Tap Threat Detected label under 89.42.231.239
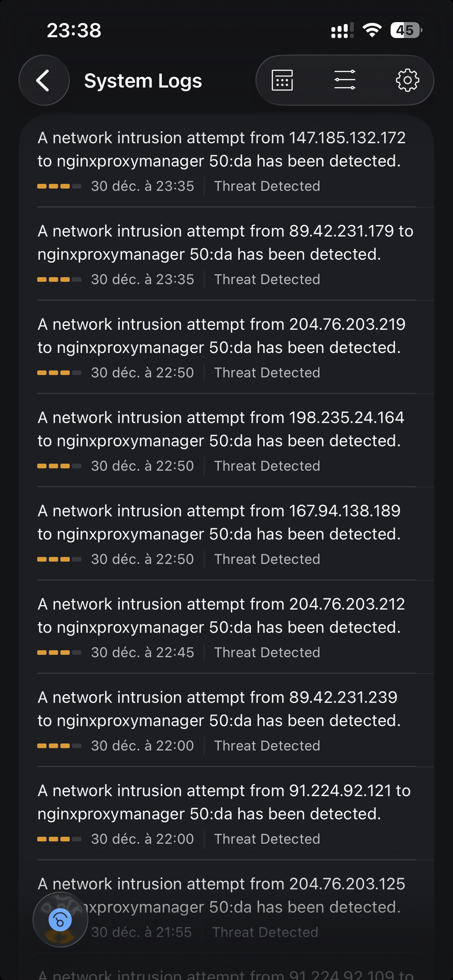 [267, 746]
